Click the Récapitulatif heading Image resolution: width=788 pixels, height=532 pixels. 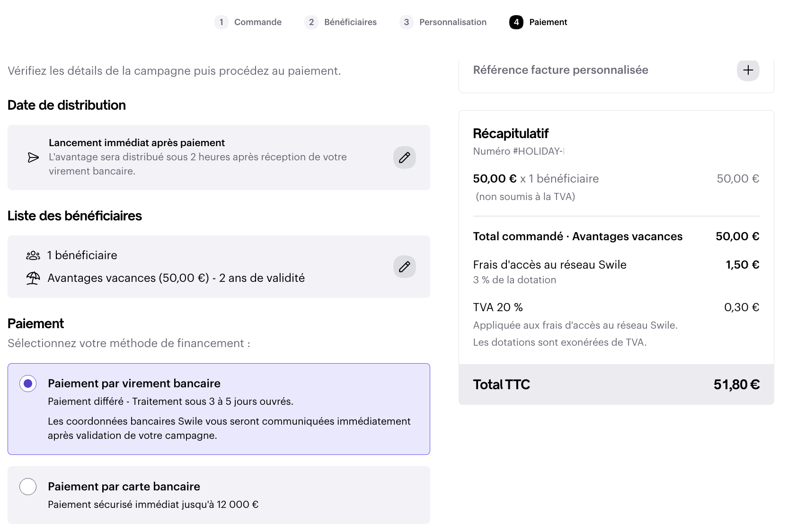pyautogui.click(x=511, y=134)
